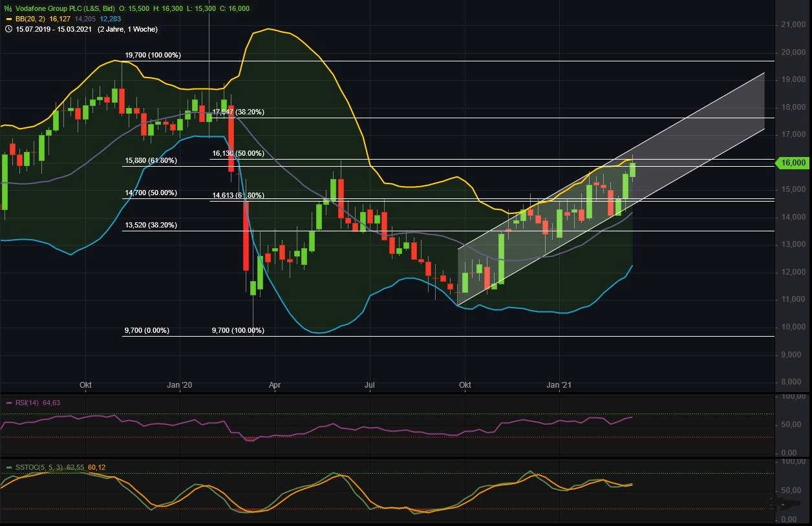Click the RSI value 64,63

[52, 403]
